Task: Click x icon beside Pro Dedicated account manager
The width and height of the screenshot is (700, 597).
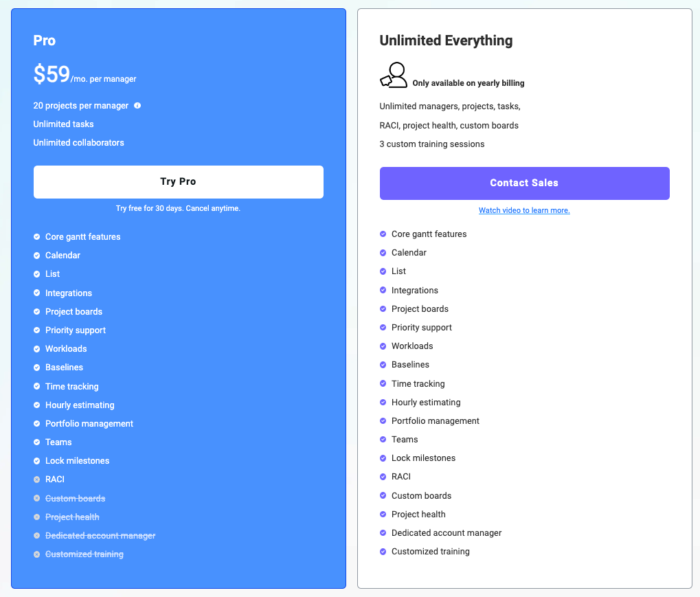Action: 37,536
